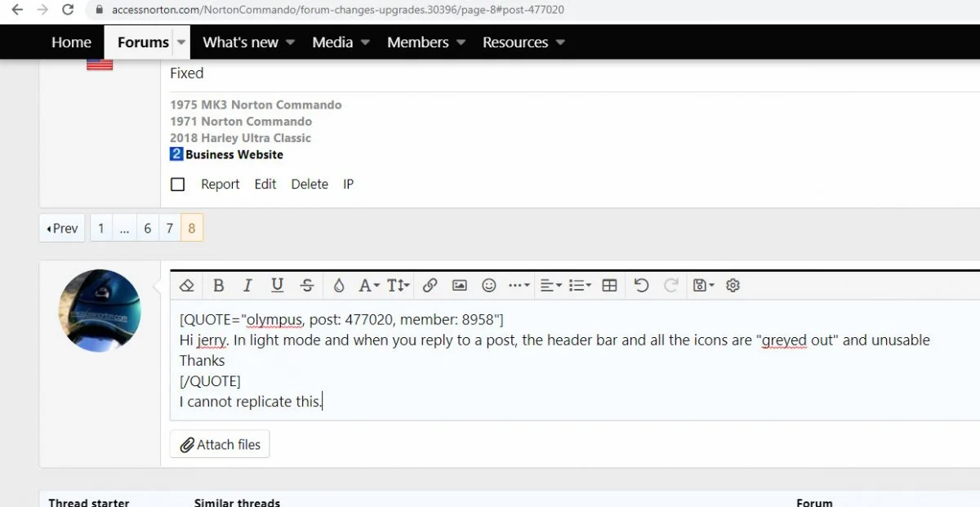980x507 pixels.
Task: Toggle italic formatting in the editor
Action: pyautogui.click(x=247, y=286)
